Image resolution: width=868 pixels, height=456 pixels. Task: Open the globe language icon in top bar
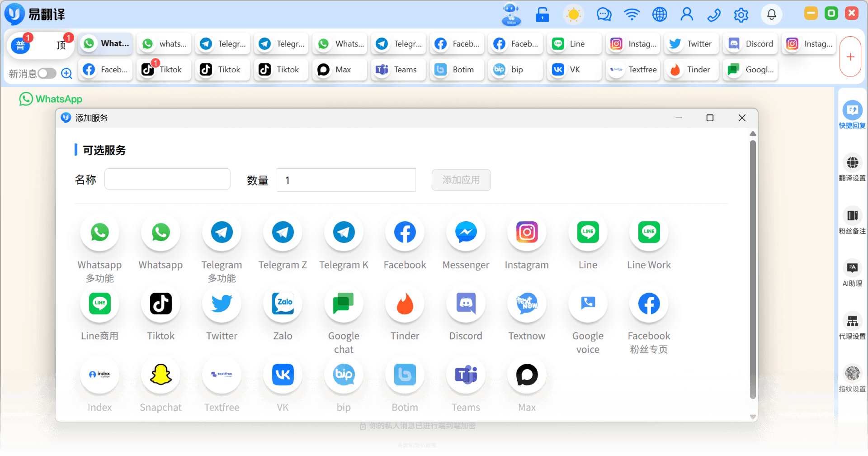coord(660,14)
